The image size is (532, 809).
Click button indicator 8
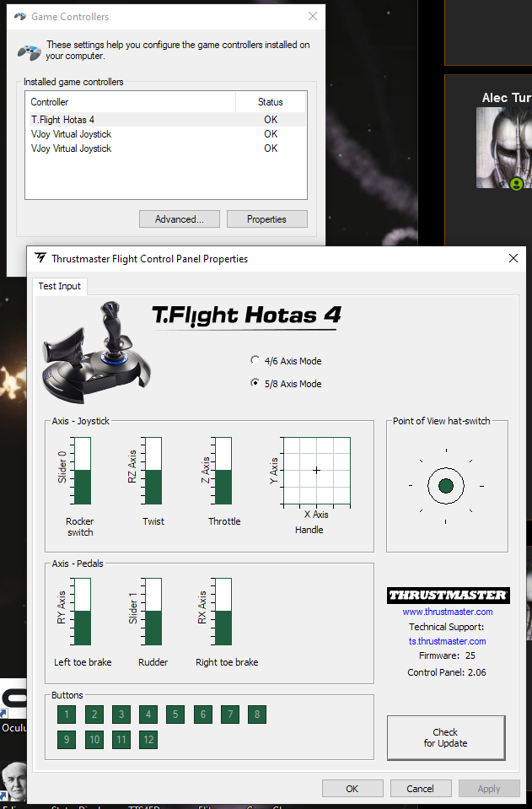click(256, 714)
